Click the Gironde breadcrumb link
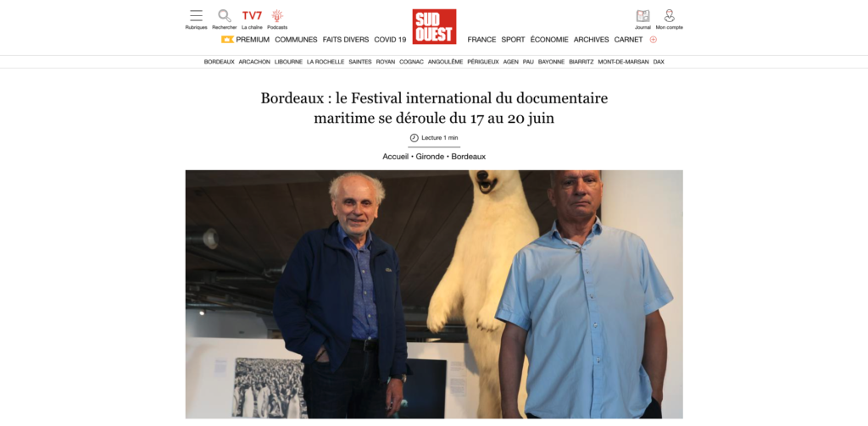Image resolution: width=868 pixels, height=426 pixels. (x=431, y=157)
